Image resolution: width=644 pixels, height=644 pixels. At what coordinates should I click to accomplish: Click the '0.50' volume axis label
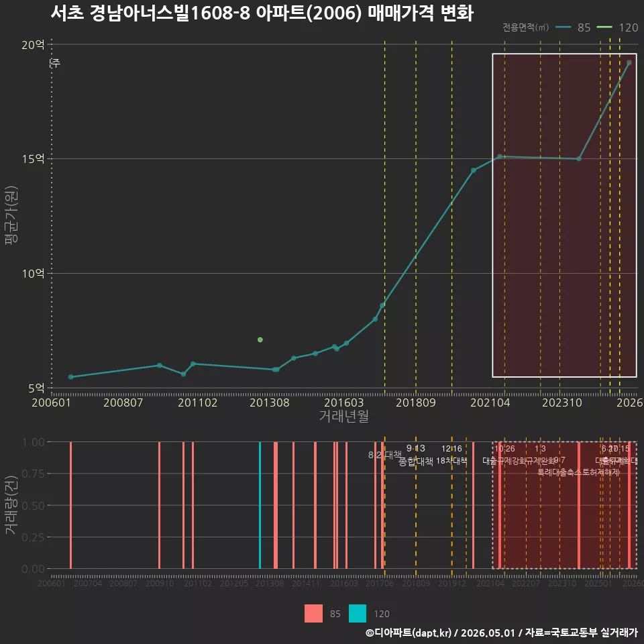[33, 506]
